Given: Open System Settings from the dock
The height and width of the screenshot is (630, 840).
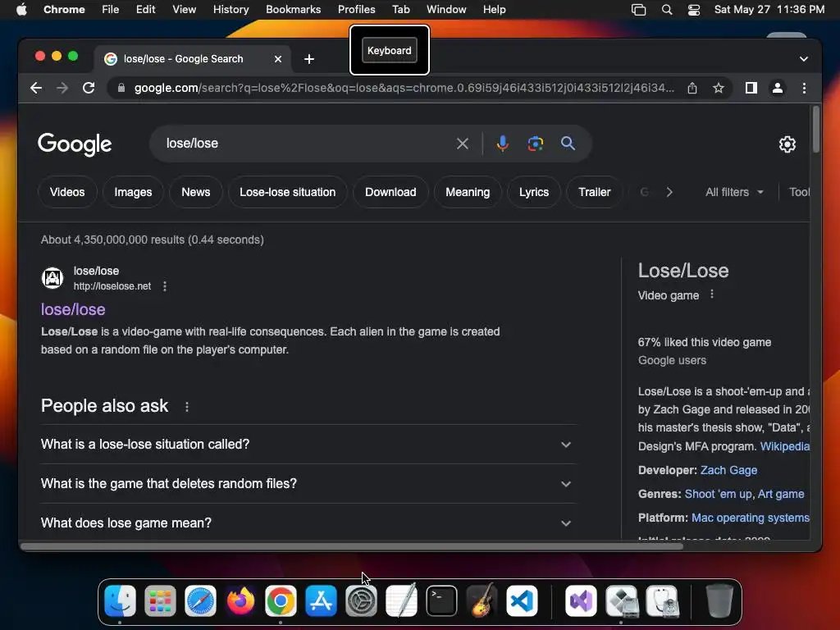Looking at the screenshot, I should pyautogui.click(x=361, y=601).
